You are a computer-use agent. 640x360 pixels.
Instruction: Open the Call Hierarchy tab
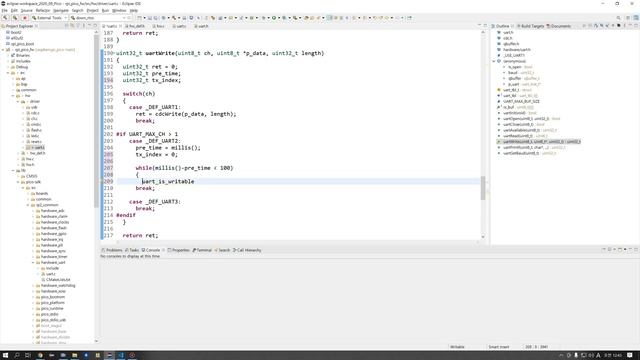pos(247,250)
